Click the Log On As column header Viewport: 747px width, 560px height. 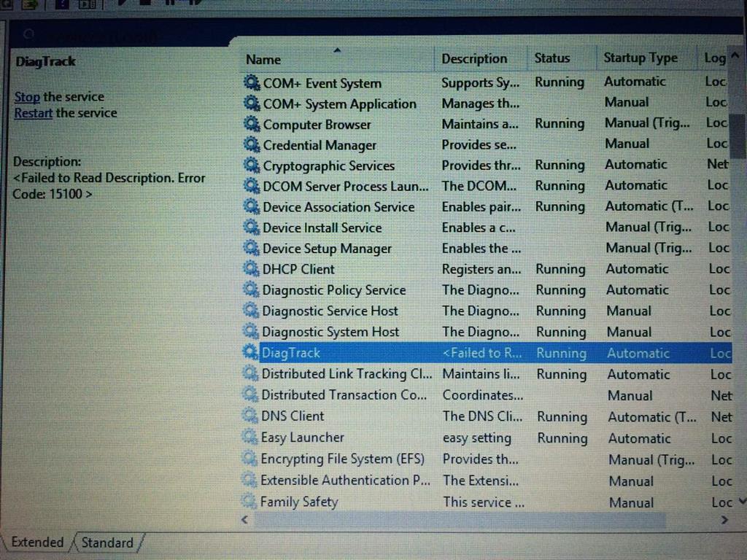715,58
